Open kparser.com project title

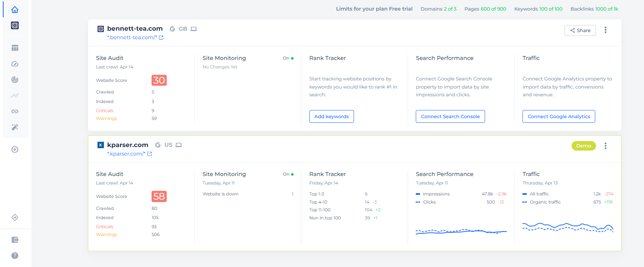coord(128,145)
